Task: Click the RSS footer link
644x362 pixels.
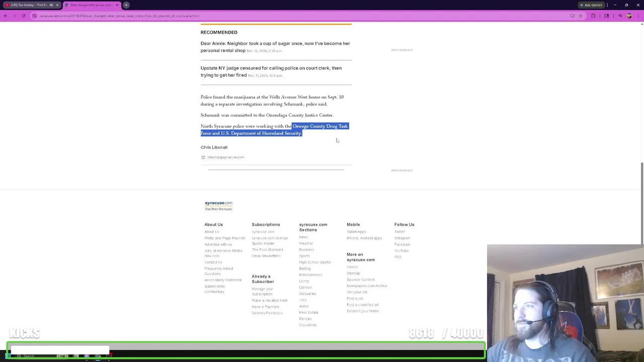Action: tap(398, 257)
